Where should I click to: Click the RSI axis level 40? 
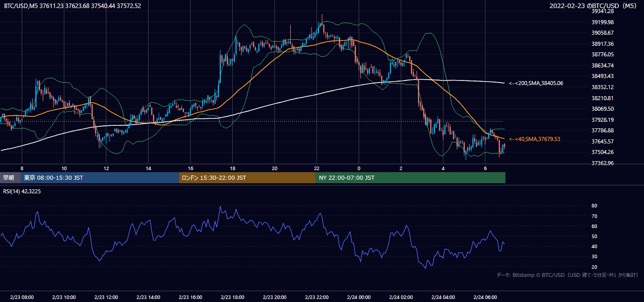tap(594, 246)
